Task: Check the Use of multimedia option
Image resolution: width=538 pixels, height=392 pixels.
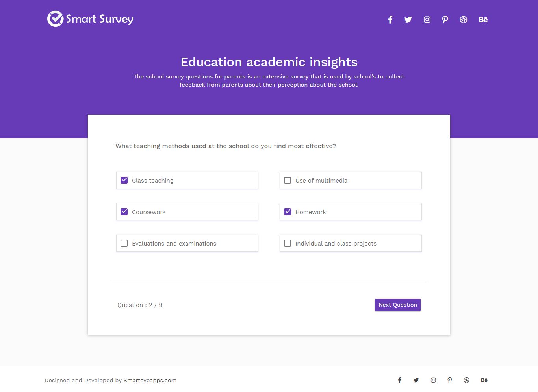Action: point(288,180)
